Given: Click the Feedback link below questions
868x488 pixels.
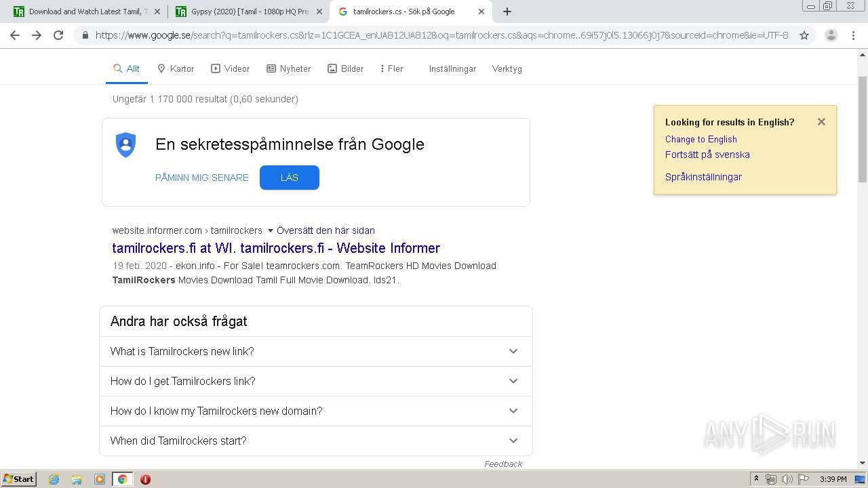Looking at the screenshot, I should click(x=503, y=464).
